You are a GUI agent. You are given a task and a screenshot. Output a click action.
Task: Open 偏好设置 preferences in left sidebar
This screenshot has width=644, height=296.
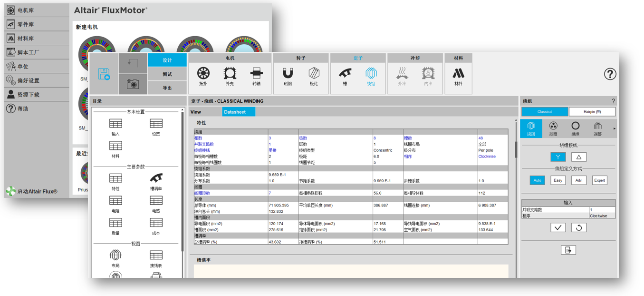tap(29, 80)
